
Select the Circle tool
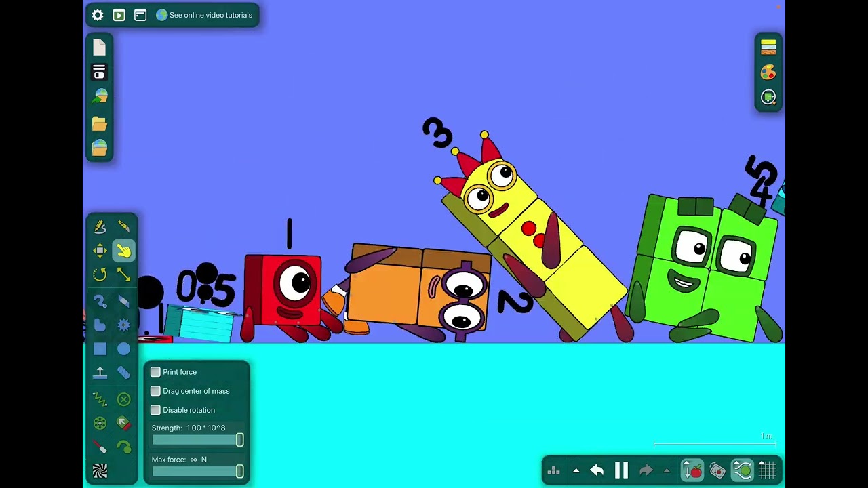(x=123, y=349)
